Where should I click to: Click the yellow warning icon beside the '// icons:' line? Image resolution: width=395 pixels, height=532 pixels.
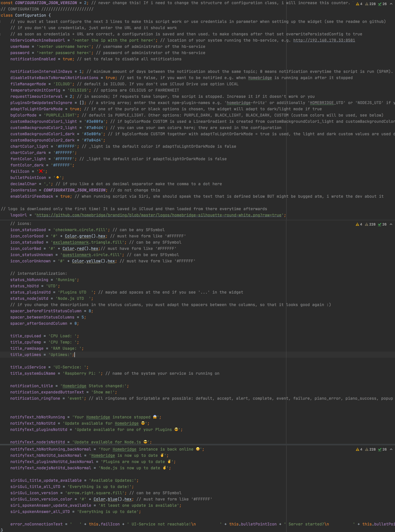click(x=357, y=224)
